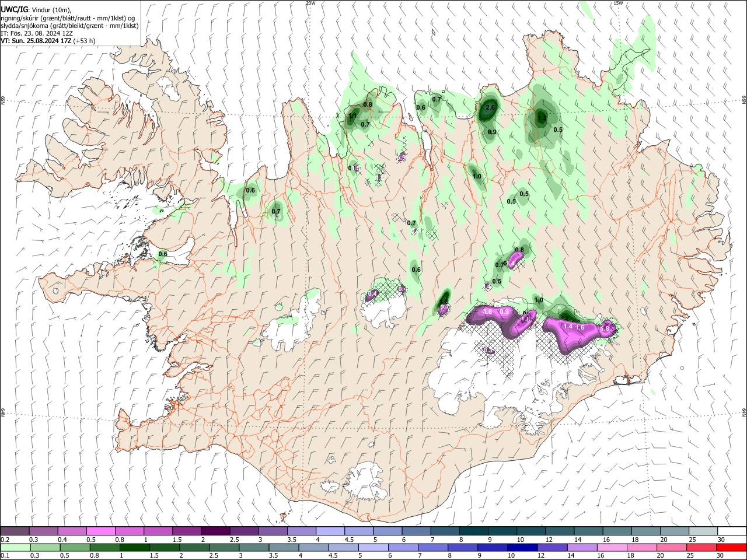Click the "VT: Sun. 25.08.2024 17Z (+53 h)" line
This screenshot has height=560, width=747.
coord(48,41)
